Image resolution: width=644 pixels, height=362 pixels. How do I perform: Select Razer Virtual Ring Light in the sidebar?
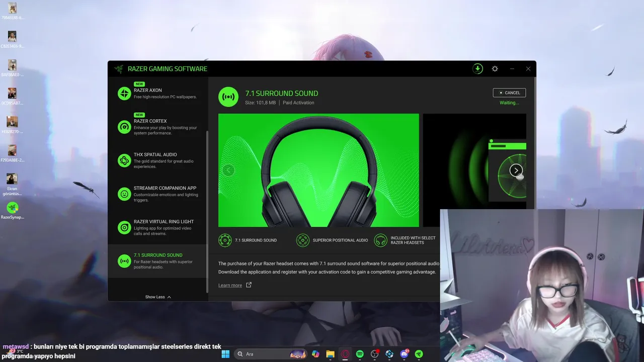coord(157,227)
